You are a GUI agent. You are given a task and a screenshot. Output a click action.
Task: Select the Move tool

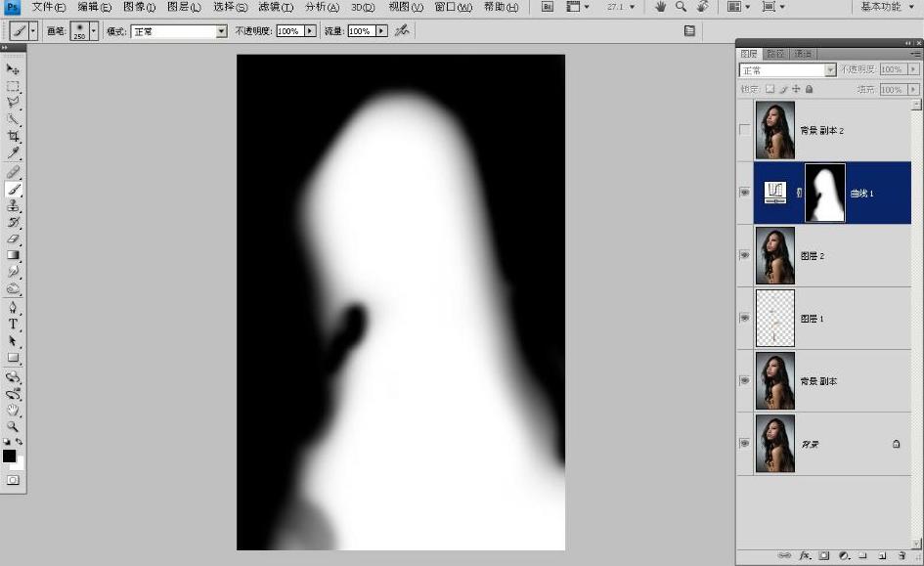(x=13, y=69)
